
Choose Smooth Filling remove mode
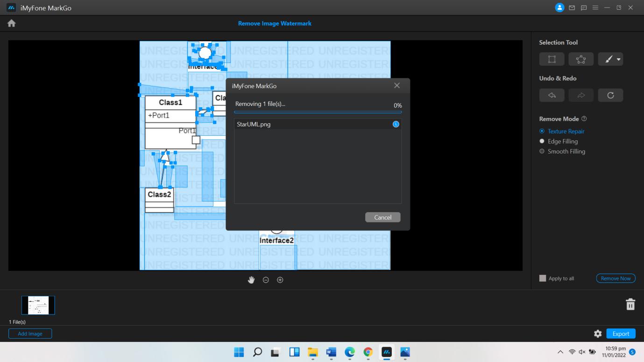point(562,151)
